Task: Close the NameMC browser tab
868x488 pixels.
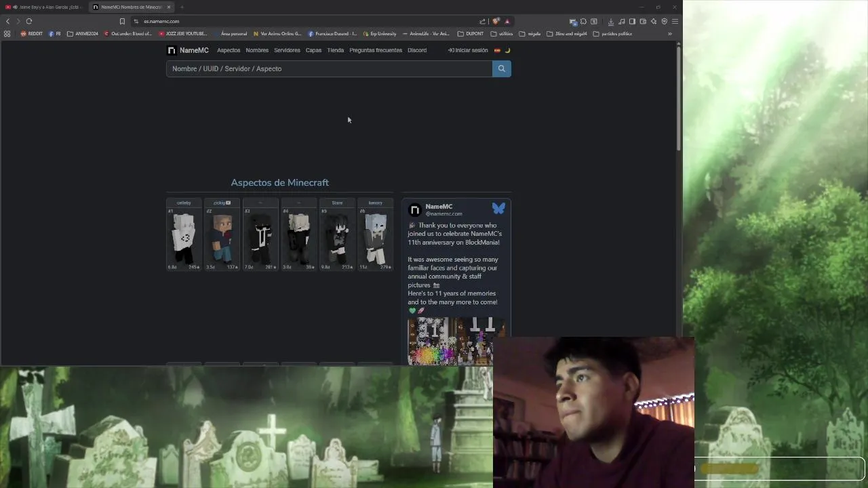Action: click(x=169, y=7)
